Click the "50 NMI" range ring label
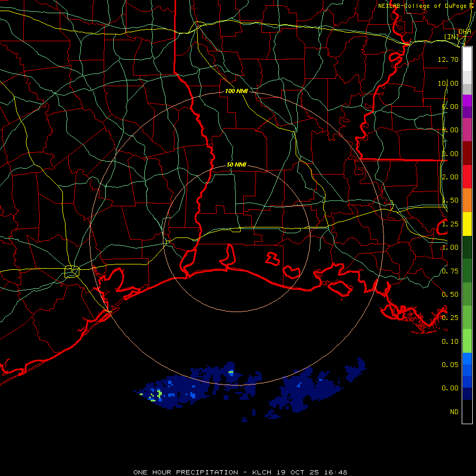Viewport: 476px width, 476px height. tap(236, 164)
